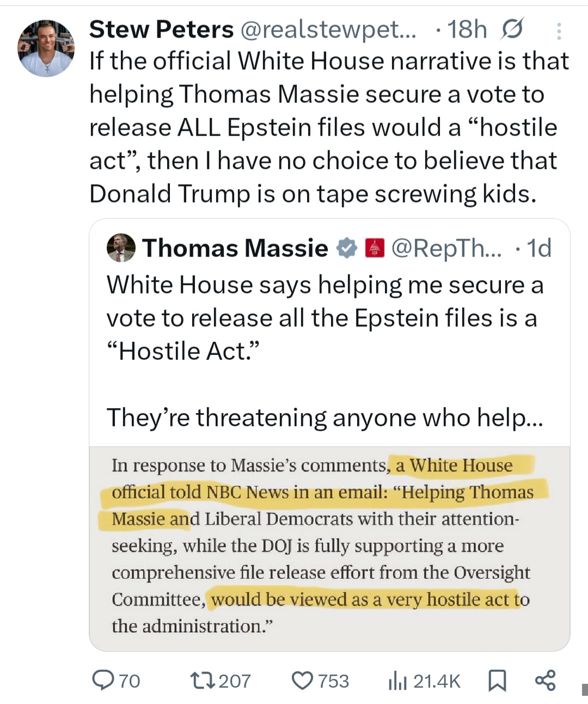This screenshot has width=588, height=704.
Task: Click the slashed-circle Grok icon beside 18h
Action: pos(512,29)
